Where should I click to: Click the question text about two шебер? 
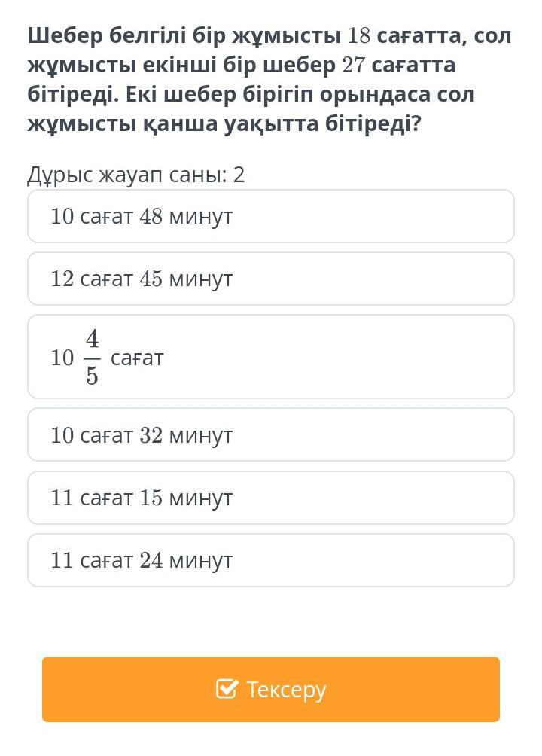coord(269,80)
